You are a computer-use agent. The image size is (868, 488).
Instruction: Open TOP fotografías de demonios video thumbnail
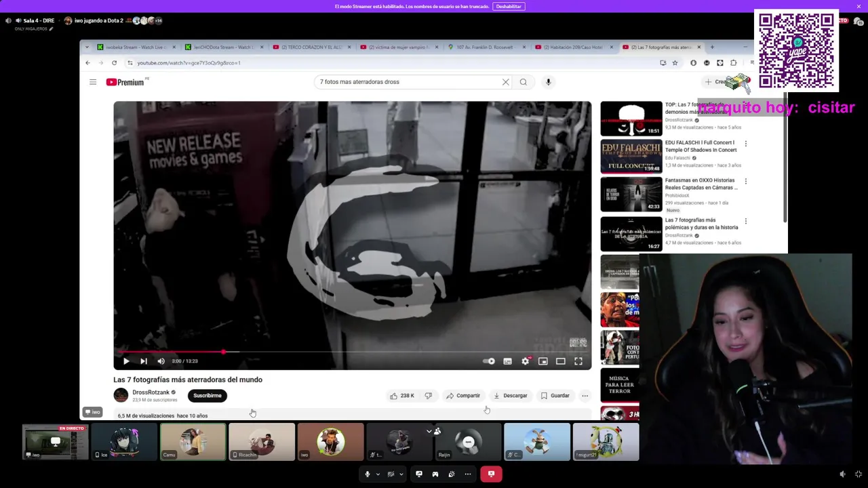pyautogui.click(x=631, y=119)
